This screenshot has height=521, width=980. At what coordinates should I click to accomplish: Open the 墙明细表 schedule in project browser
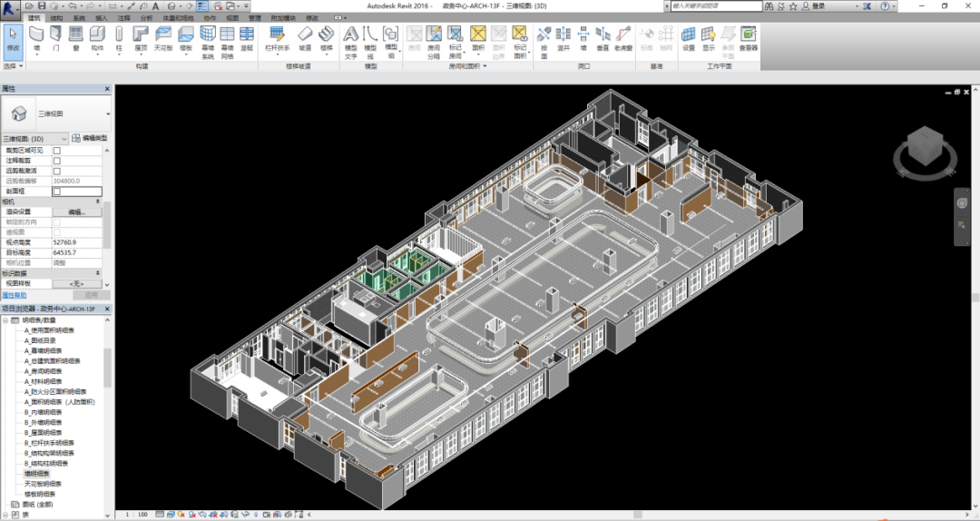36,474
